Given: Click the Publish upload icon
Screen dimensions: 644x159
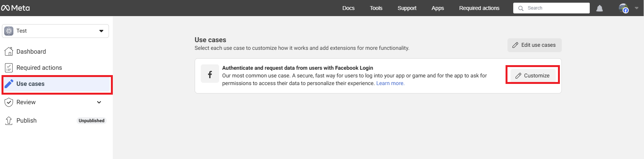Looking at the screenshot, I should click(9, 121).
